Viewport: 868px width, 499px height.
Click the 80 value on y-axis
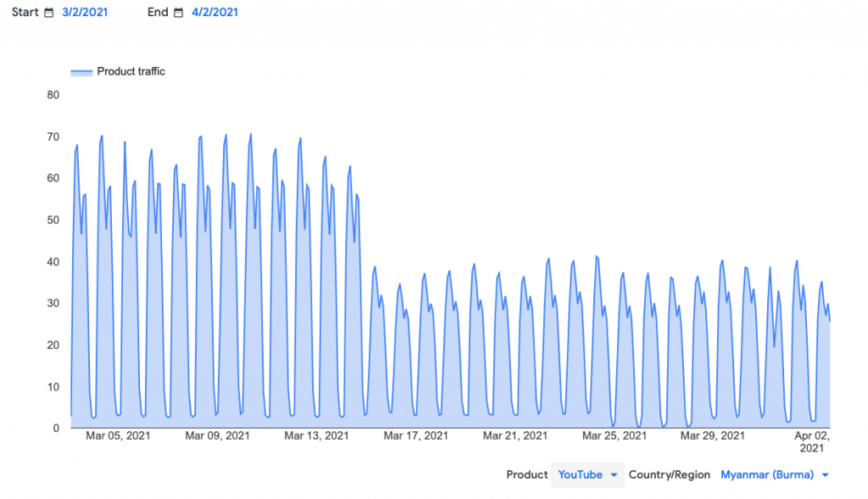pos(53,95)
